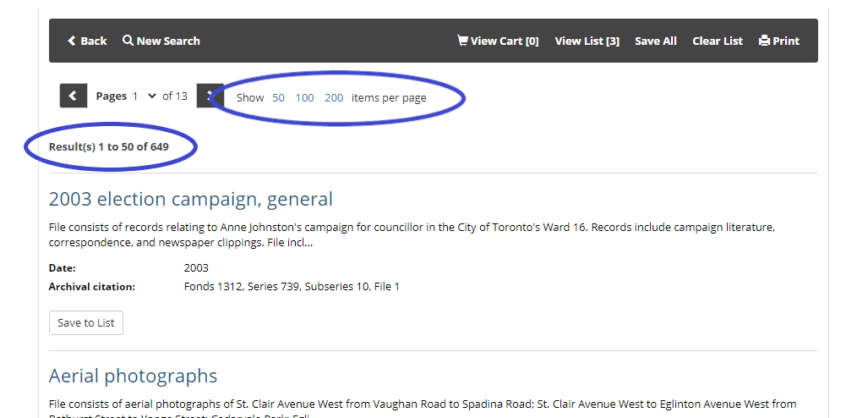This screenshot has width=868, height=418.
Task: Click the New Search magnifier icon
Action: pos(128,41)
